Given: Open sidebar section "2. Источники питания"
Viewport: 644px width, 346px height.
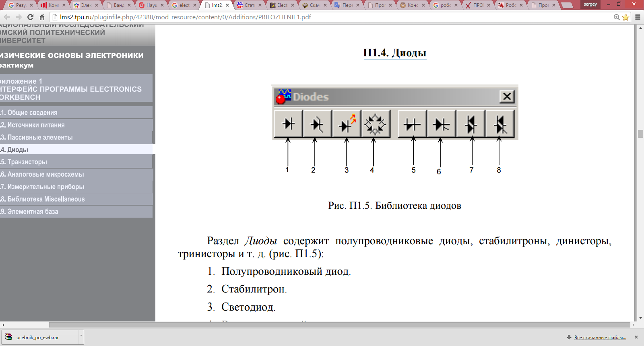Looking at the screenshot, I should pos(76,125).
